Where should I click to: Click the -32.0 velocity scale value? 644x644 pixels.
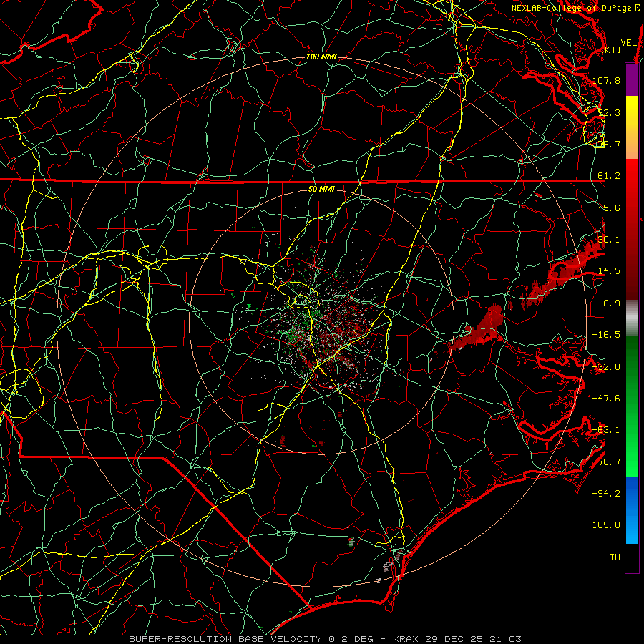(x=606, y=367)
